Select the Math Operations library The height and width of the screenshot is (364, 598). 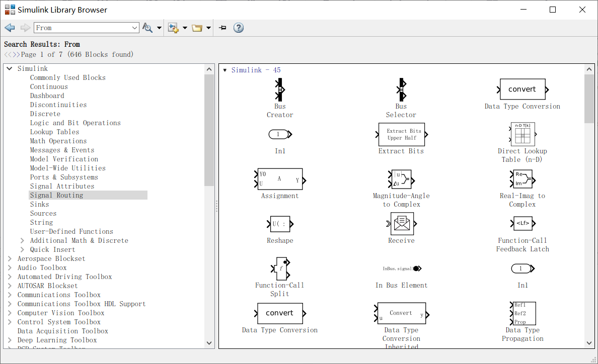tap(58, 141)
